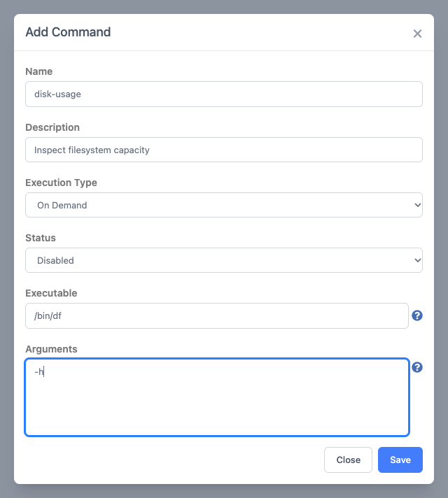Click the Add Command dialog title
Image resolution: width=448 pixels, height=498 pixels.
(x=68, y=32)
